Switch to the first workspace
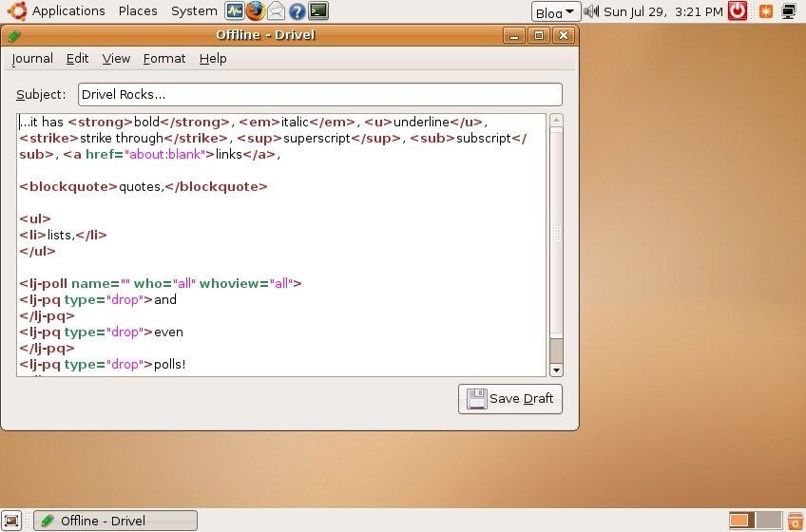The height and width of the screenshot is (532, 806). click(x=741, y=521)
